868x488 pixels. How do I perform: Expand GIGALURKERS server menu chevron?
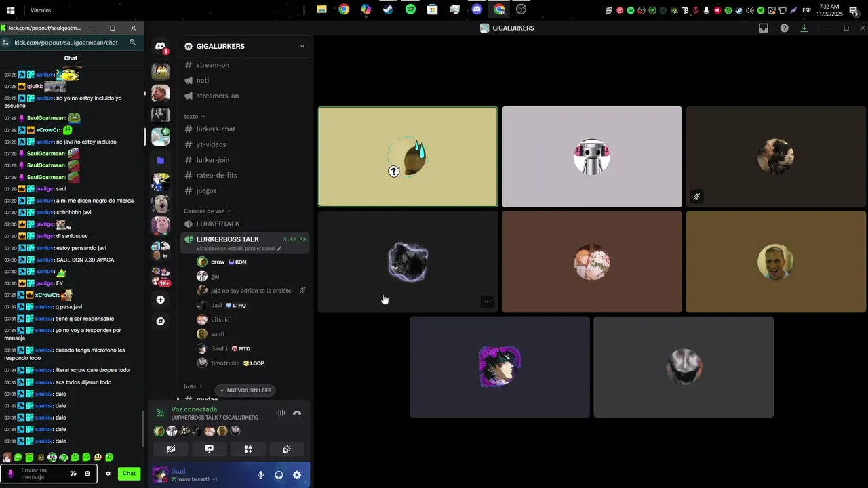click(x=302, y=46)
